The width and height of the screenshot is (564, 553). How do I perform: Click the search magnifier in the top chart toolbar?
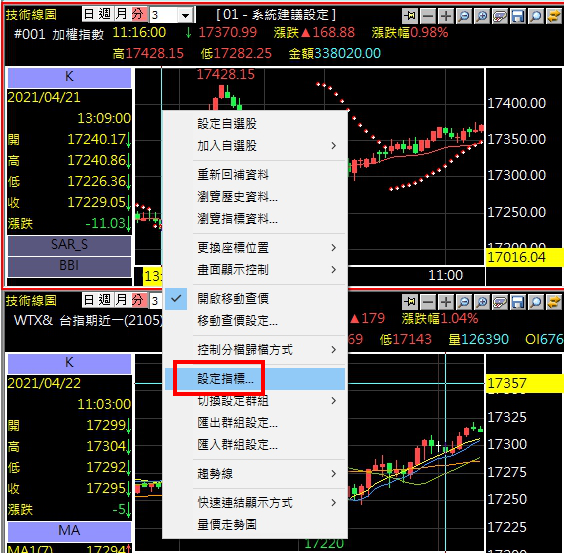536,15
